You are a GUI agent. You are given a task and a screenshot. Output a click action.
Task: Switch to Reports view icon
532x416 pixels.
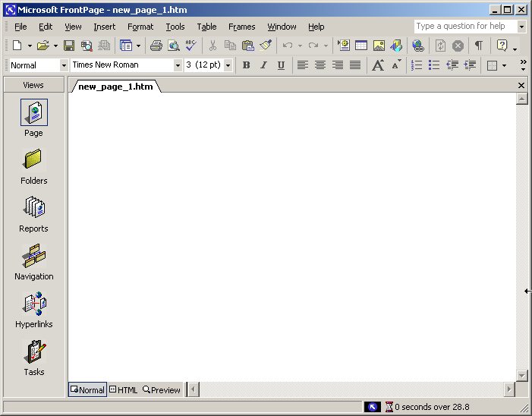(x=34, y=207)
